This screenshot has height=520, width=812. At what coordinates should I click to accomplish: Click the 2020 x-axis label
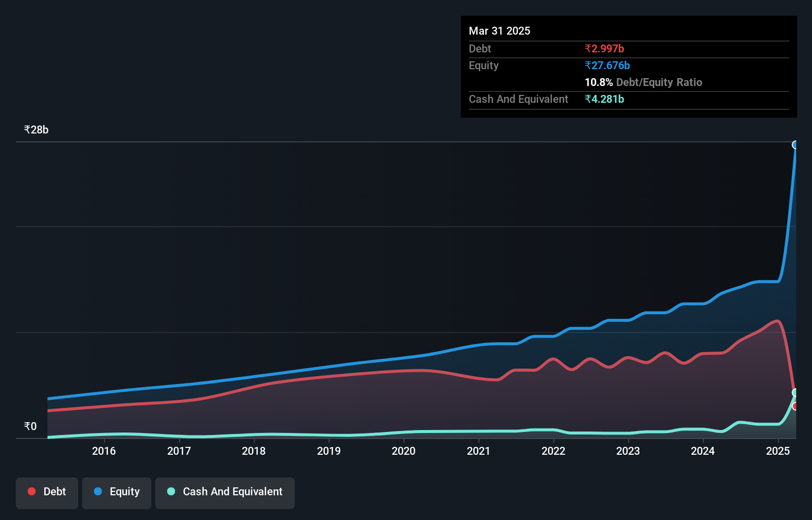point(404,451)
